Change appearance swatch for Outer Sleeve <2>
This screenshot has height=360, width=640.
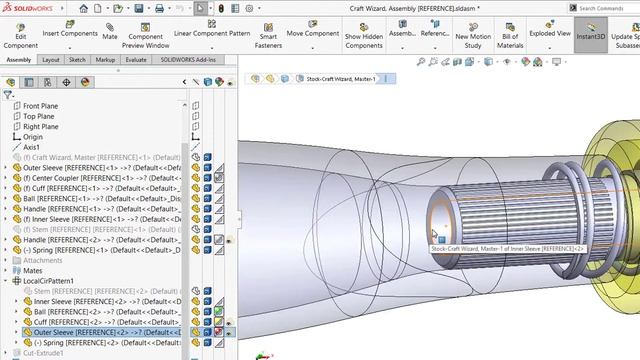[219, 332]
